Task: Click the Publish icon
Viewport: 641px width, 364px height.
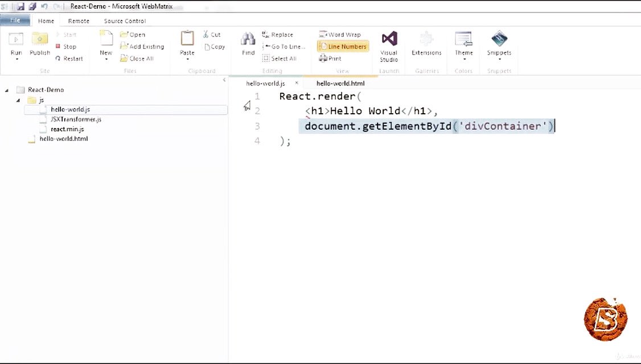Action: coord(40,39)
